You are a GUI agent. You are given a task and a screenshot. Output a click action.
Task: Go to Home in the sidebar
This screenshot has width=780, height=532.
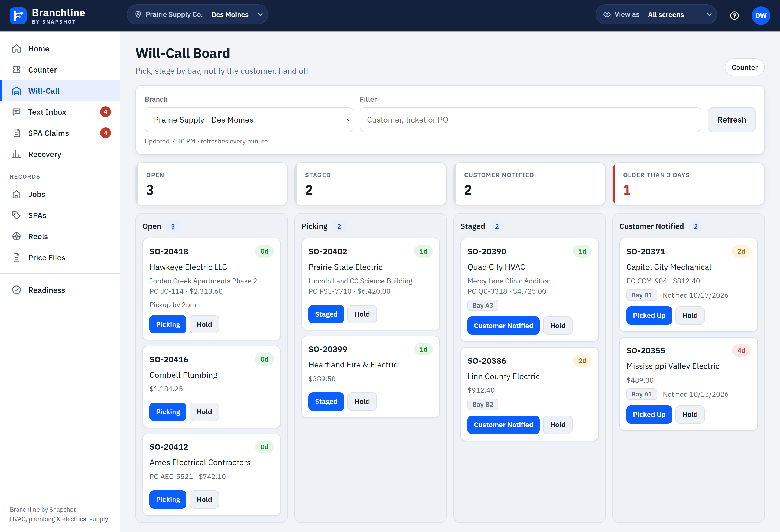tap(60, 49)
